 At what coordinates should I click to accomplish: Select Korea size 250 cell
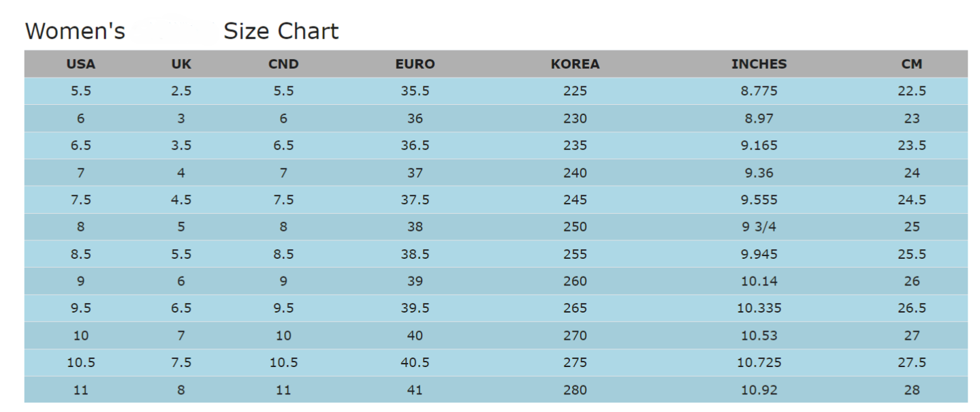click(x=575, y=227)
